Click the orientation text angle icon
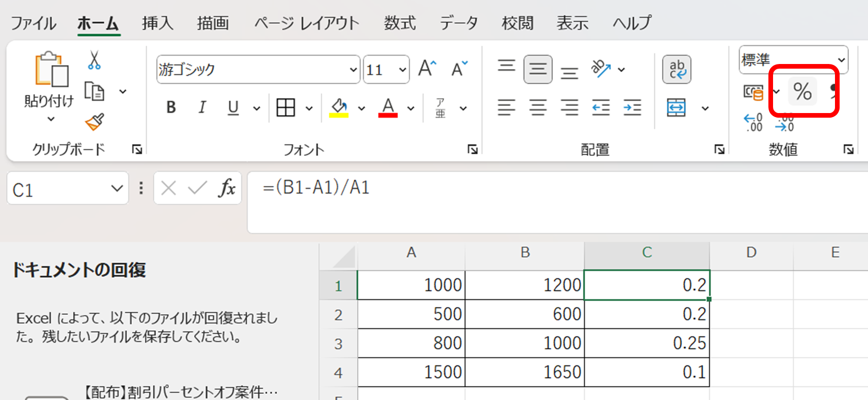The image size is (868, 400). click(601, 69)
